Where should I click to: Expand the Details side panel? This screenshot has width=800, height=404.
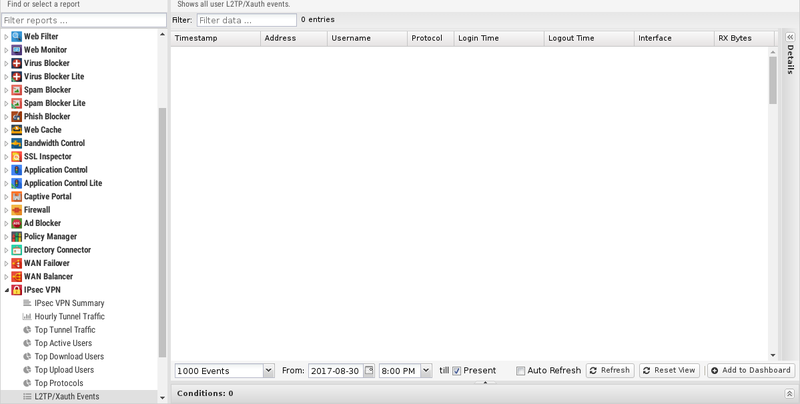point(790,37)
